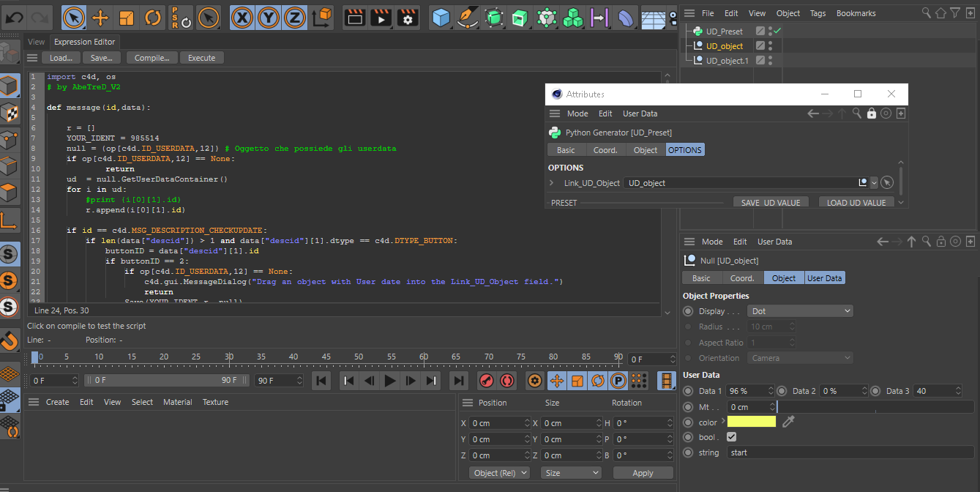980x492 pixels.
Task: Add a Floor grid object
Action: (x=654, y=17)
